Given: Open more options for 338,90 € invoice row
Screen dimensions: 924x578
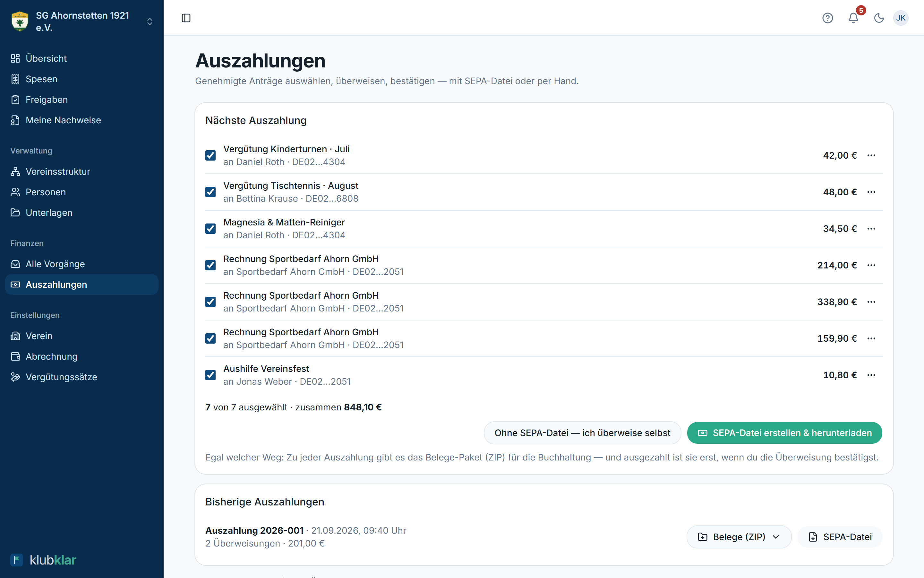Looking at the screenshot, I should [x=871, y=302].
